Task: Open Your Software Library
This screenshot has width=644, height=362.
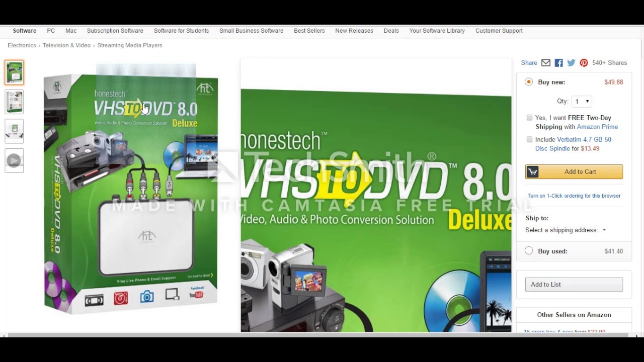Action: (437, 31)
